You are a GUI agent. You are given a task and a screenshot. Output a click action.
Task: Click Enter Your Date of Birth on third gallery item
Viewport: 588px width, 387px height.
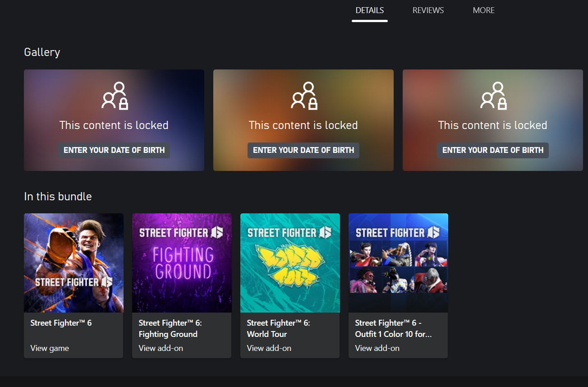click(493, 150)
